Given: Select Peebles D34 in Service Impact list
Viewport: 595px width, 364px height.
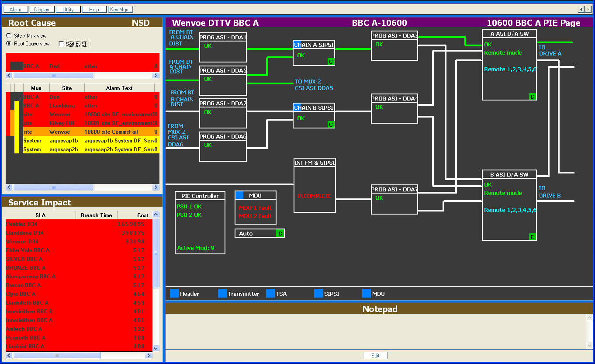Looking at the screenshot, I should 79,224.
